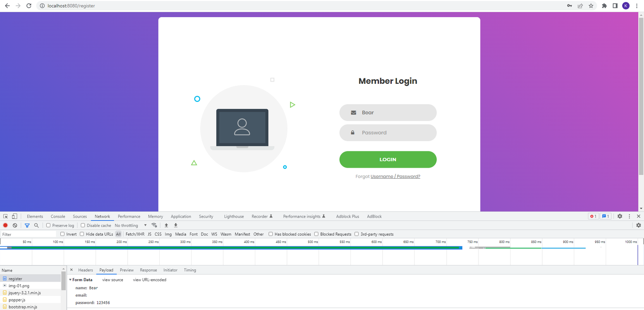Toggle the network filter funnel icon
The image size is (644, 310).
[27, 225]
